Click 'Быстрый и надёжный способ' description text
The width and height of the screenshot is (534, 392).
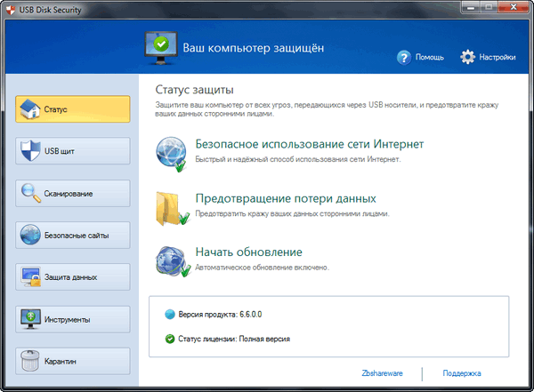pos(297,159)
